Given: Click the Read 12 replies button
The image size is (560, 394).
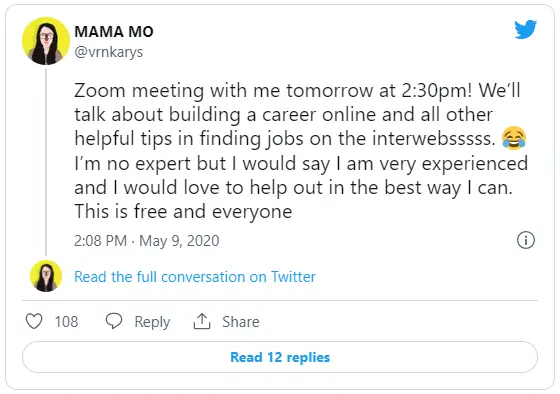Looking at the screenshot, I should 280,357.
